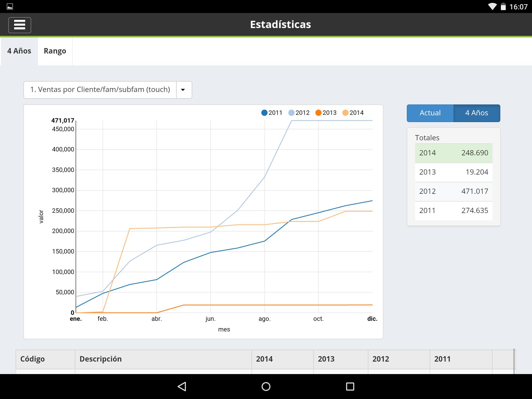
Task: Select the 2014 row in Totales
Action: pos(454,153)
